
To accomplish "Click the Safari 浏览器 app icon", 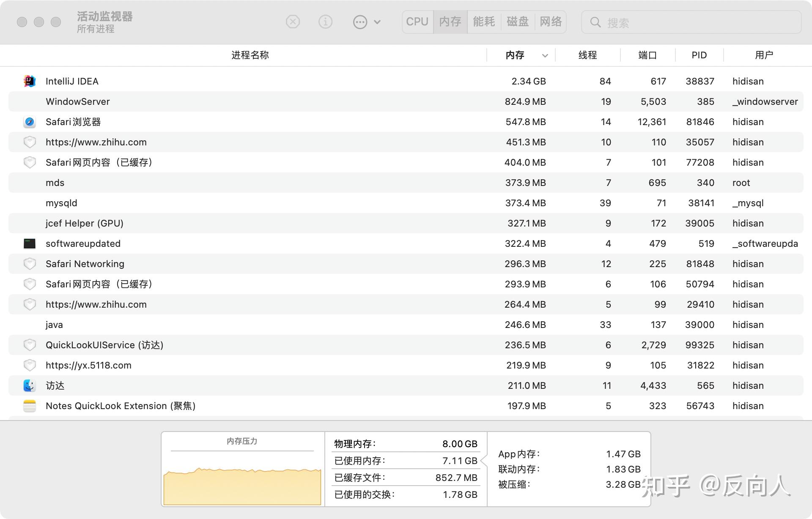I will [29, 122].
